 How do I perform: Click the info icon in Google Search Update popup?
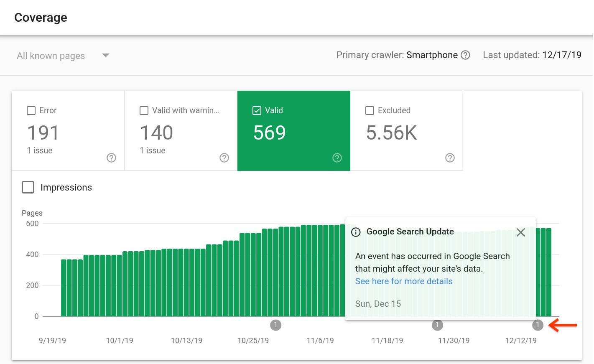[x=356, y=232]
